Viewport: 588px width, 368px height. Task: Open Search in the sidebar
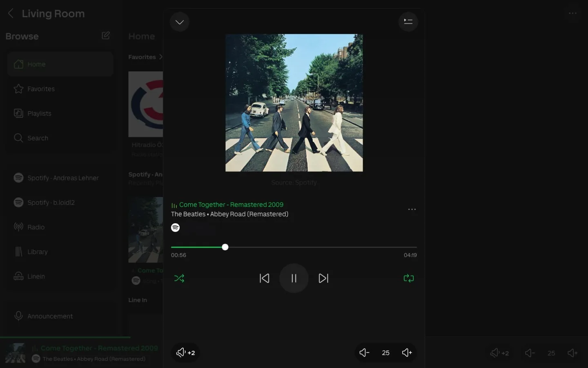[x=60, y=138]
